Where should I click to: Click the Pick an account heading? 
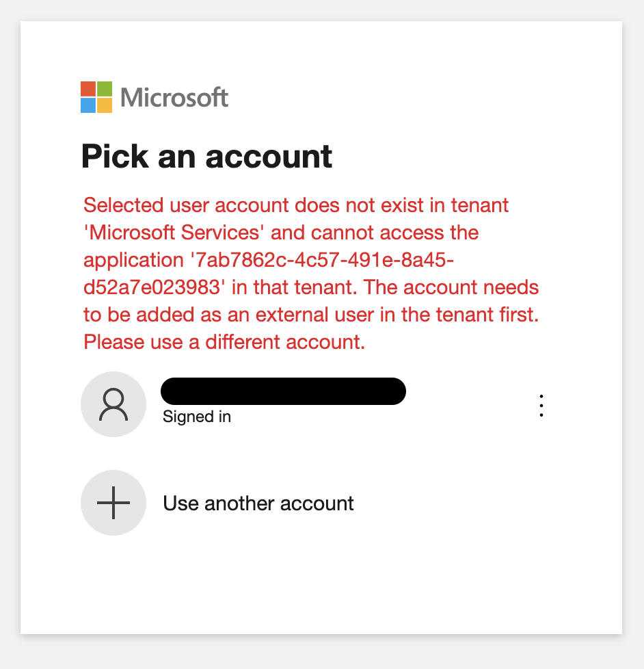click(206, 157)
